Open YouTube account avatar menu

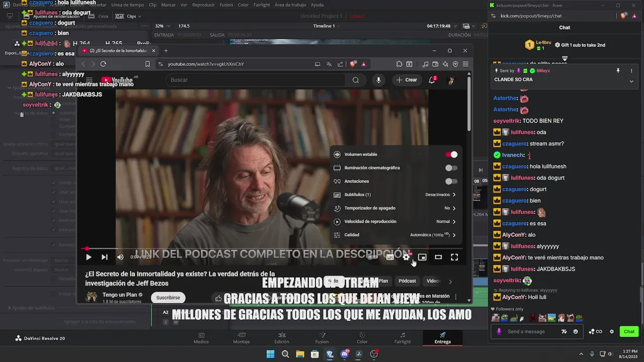coord(451,80)
